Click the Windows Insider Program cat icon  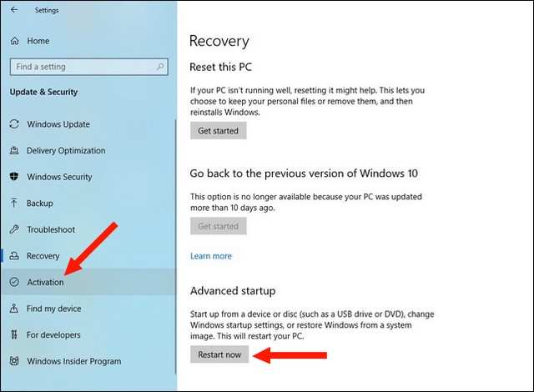click(x=14, y=361)
